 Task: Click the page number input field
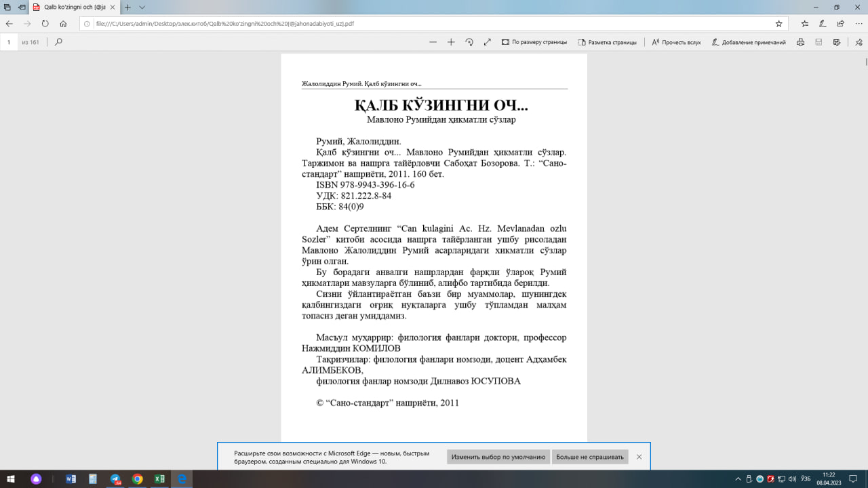(7, 41)
